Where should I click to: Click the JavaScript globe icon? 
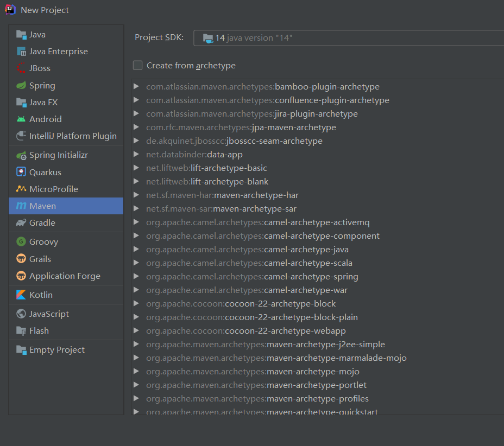click(x=21, y=314)
